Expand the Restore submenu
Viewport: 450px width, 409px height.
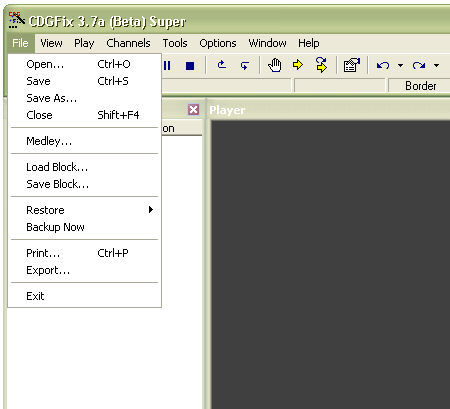click(85, 210)
